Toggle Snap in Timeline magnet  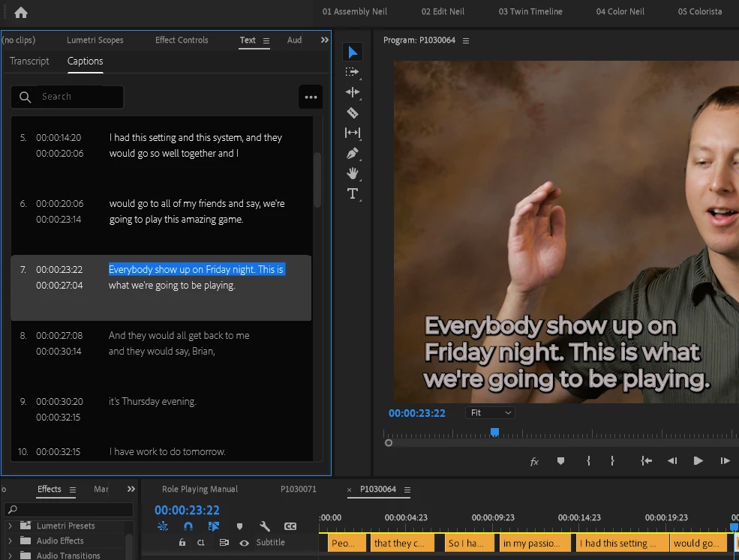coord(188,526)
